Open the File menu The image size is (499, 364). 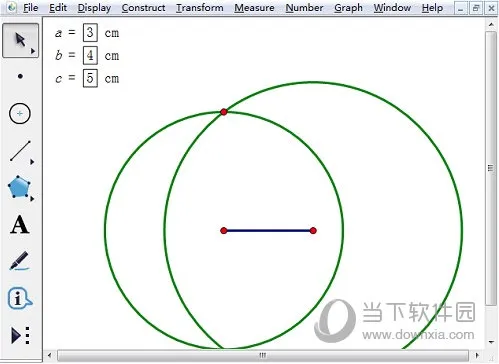tap(30, 7)
